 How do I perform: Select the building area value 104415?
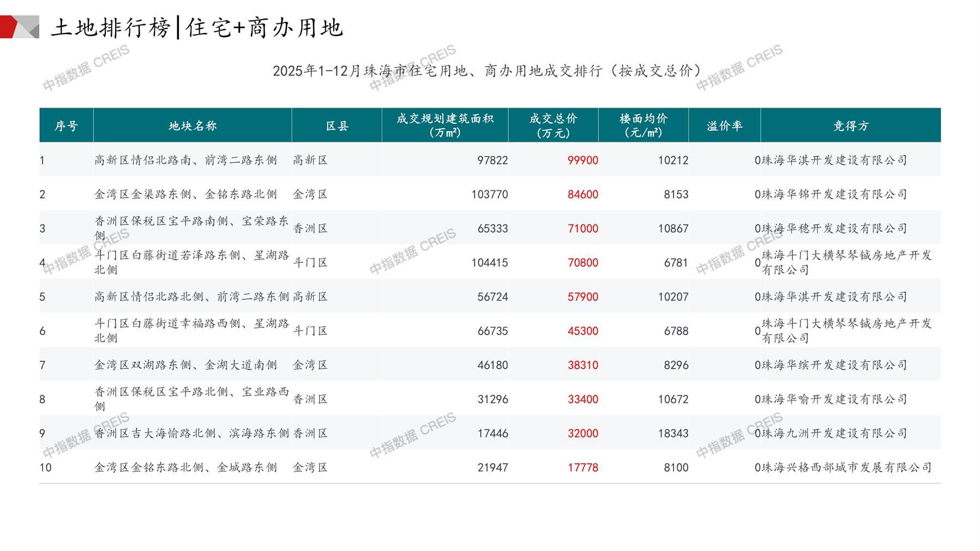489,263
